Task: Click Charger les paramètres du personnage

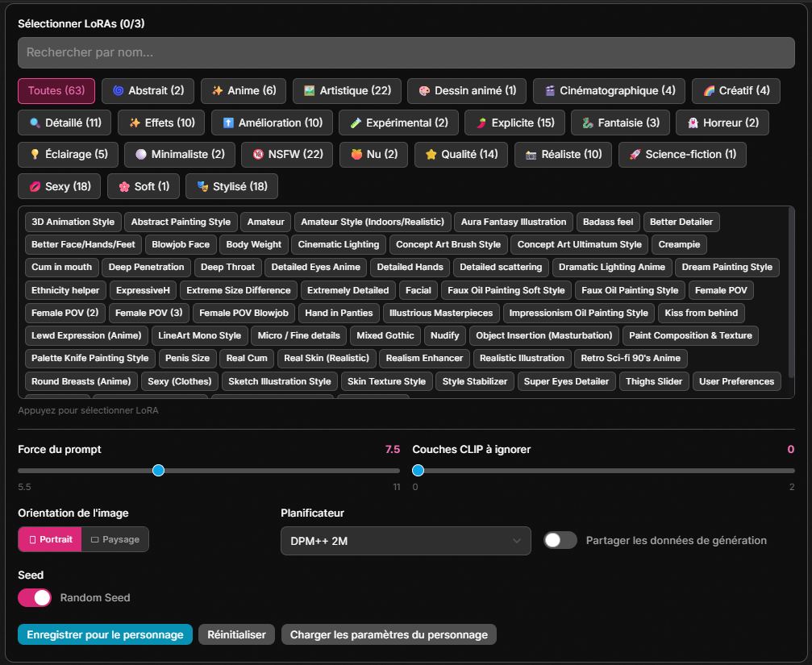Action: pos(389,634)
